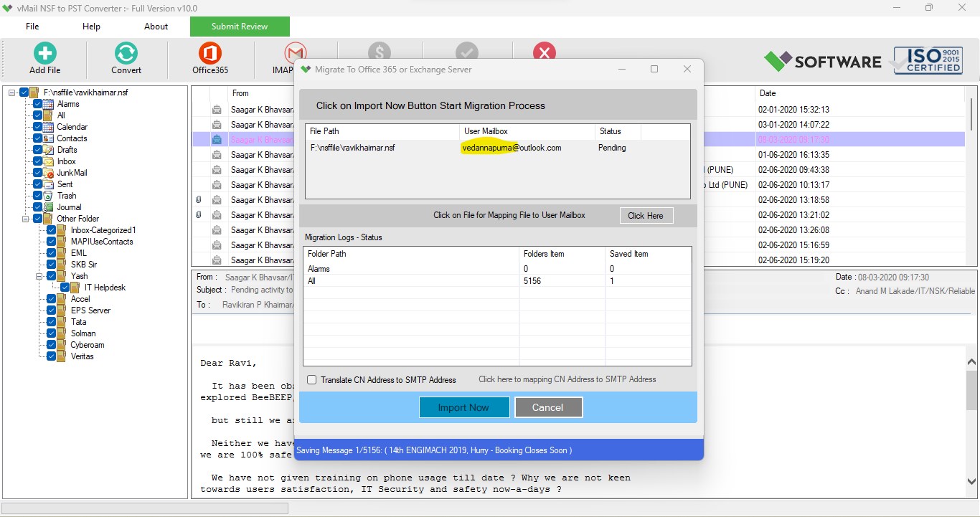
Task: Select the EPS Server folder
Action: tap(90, 310)
